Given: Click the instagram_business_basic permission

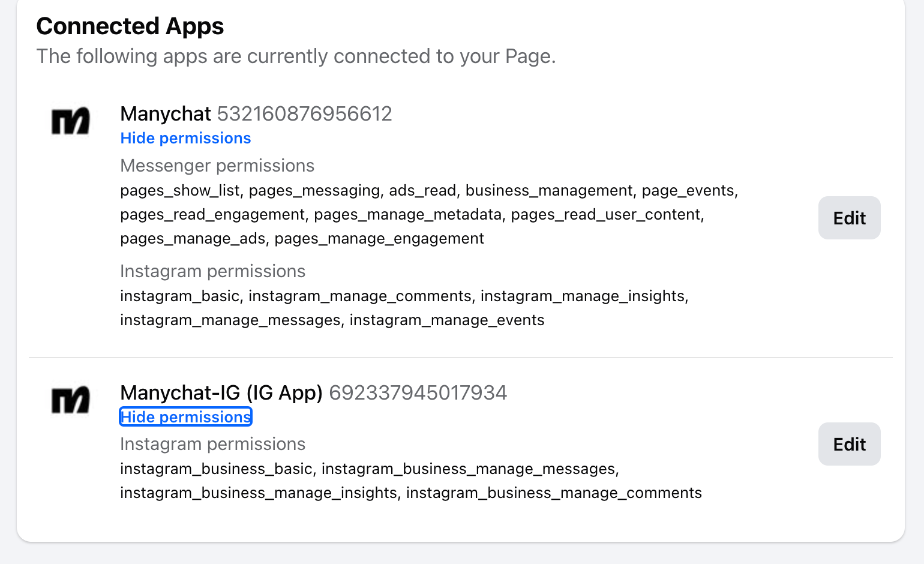Looking at the screenshot, I should [x=216, y=469].
